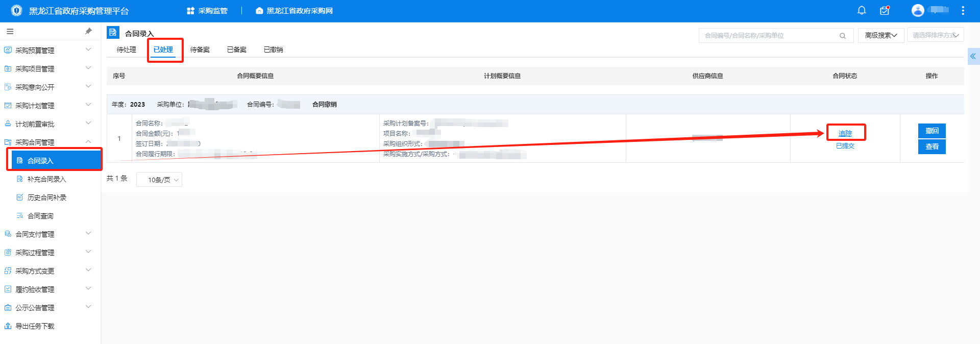The image size is (980, 344).
Task: Click the 采购计划管理 sidebar icon
Action: click(8, 105)
